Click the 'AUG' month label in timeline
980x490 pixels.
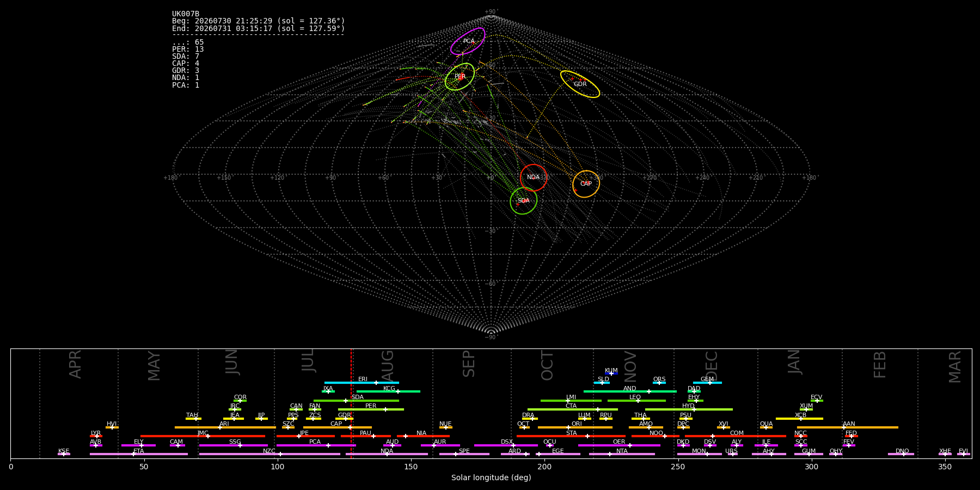(388, 365)
